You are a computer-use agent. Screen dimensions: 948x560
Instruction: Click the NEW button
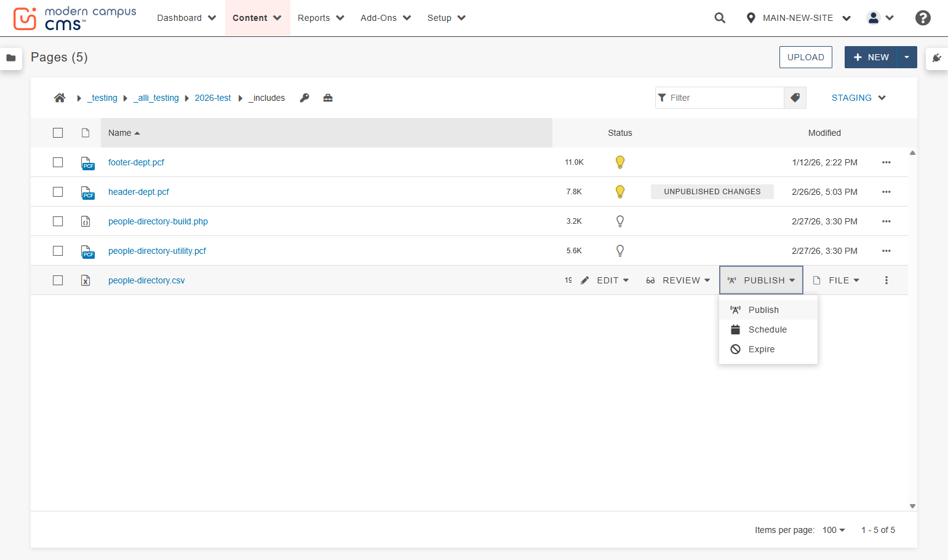[x=871, y=57]
